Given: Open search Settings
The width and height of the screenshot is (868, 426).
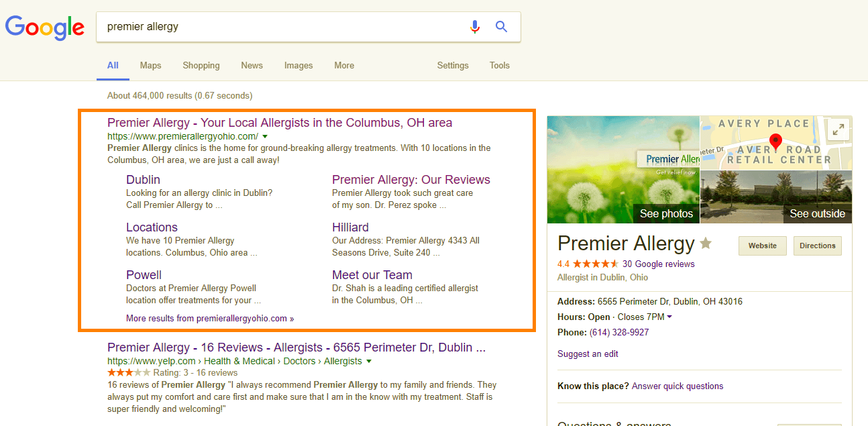Looking at the screenshot, I should click(453, 65).
